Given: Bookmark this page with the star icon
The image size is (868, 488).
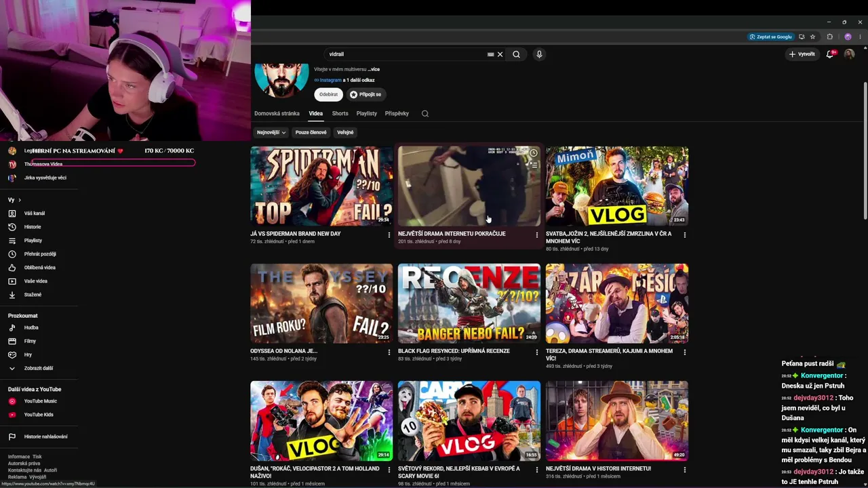Looking at the screenshot, I should 812,37.
